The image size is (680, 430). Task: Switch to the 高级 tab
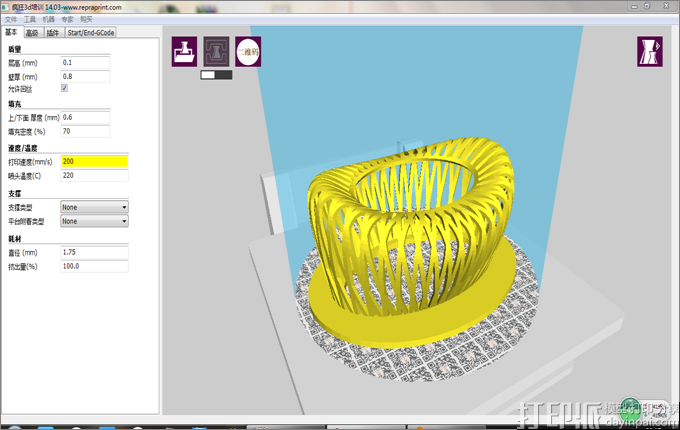(x=33, y=33)
